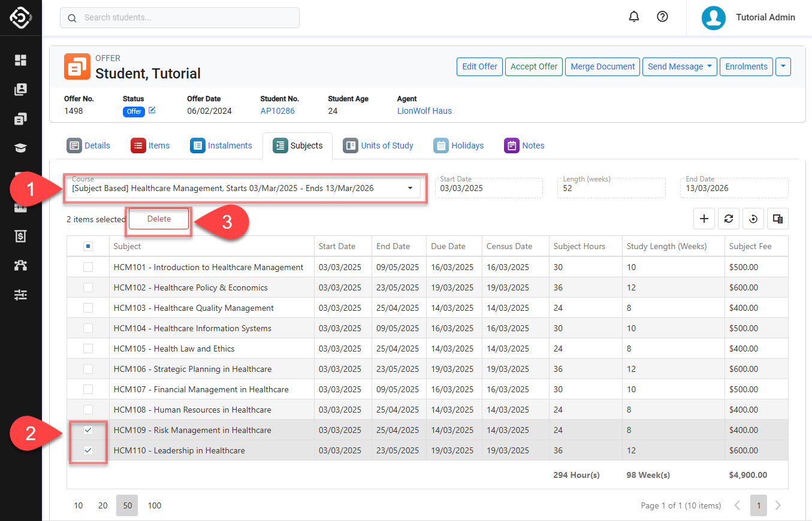The width and height of the screenshot is (812, 521).
Task: Open the sliders settings sidebar icon
Action: click(x=21, y=295)
